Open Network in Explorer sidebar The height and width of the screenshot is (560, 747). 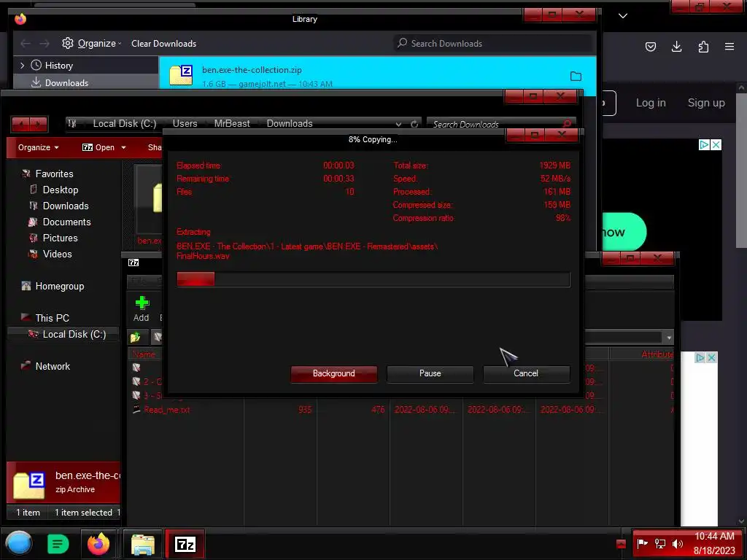(x=52, y=366)
